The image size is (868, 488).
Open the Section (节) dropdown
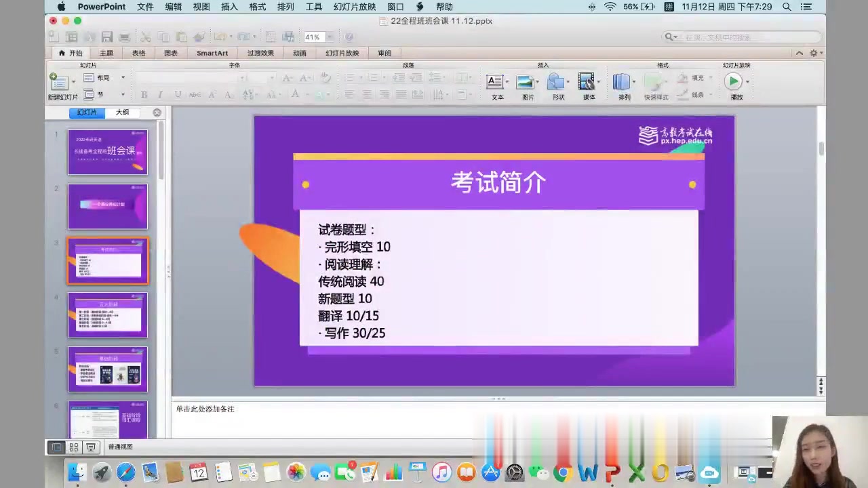[104, 95]
